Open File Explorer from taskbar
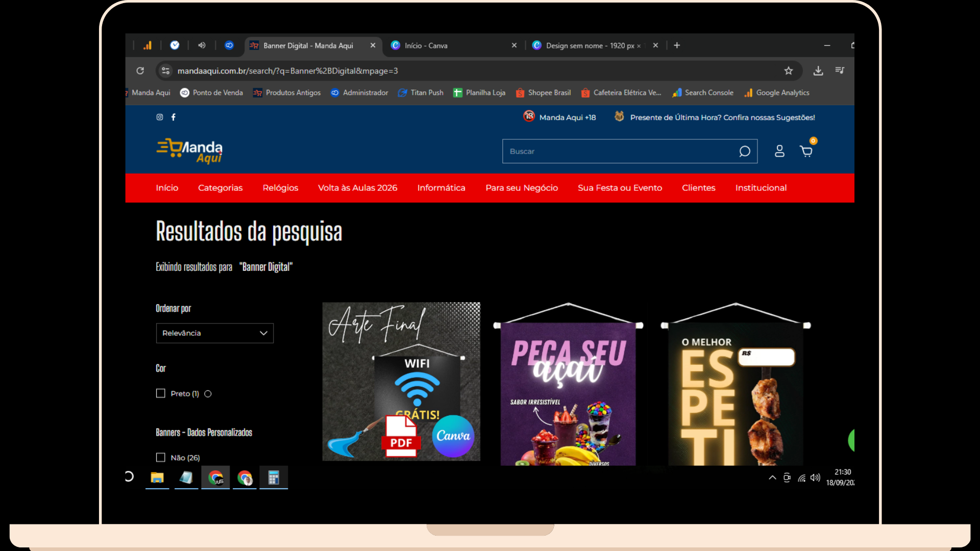The width and height of the screenshot is (980, 551). point(157,478)
